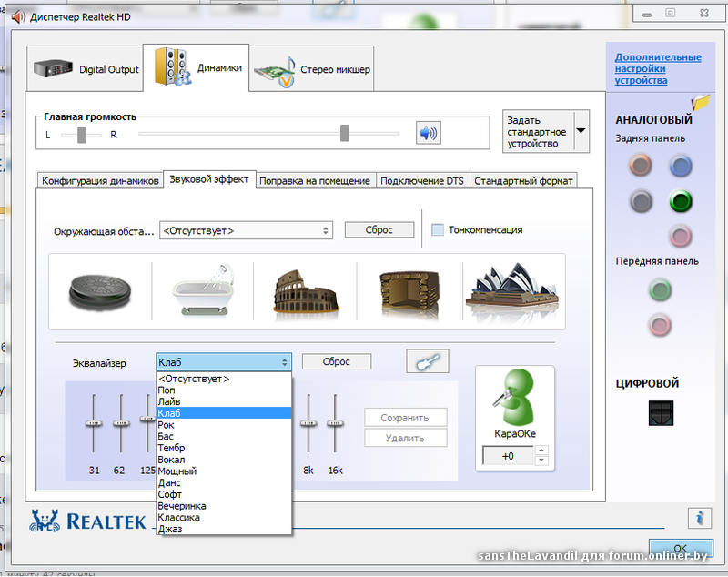Choose Вечеринка equalizer preset

[x=224, y=506]
